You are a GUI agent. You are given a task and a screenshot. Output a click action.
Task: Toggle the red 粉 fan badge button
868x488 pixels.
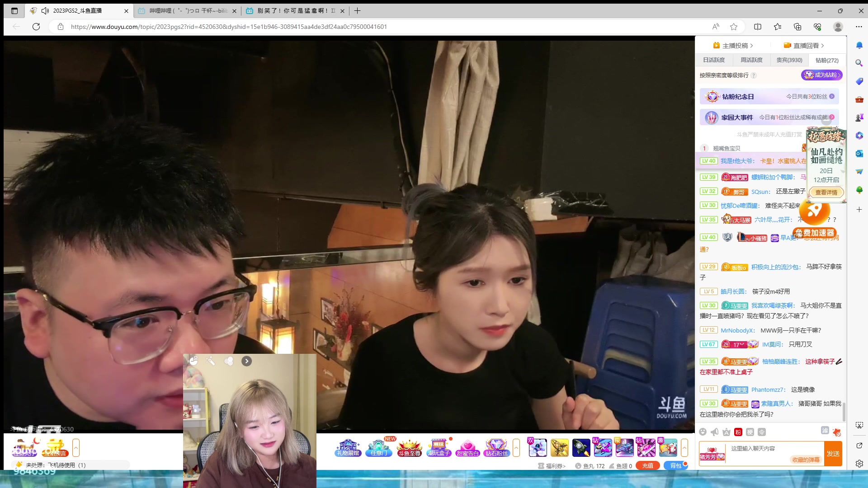tap(738, 432)
